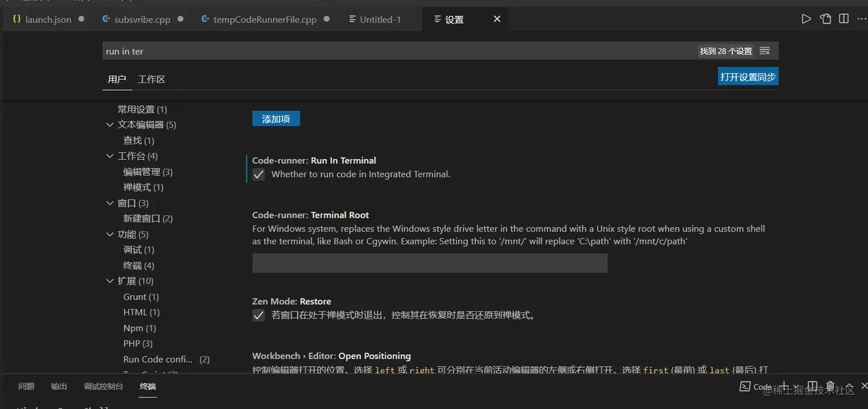Disable the Zen Mode: Restore checkbox

coord(258,315)
